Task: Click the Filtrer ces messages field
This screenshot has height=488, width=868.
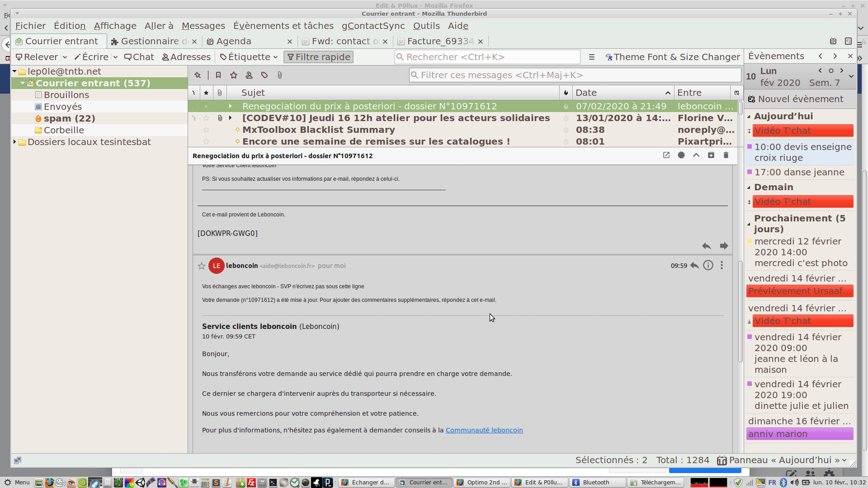Action: 574,75
